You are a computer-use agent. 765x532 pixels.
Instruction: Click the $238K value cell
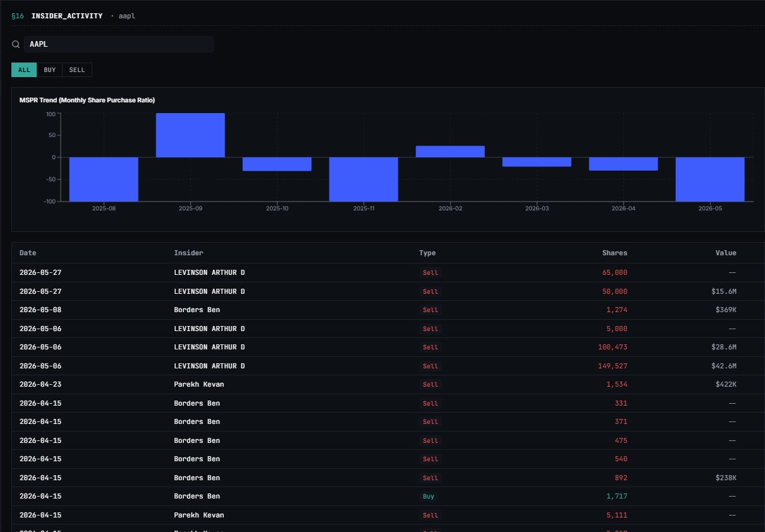click(x=726, y=478)
